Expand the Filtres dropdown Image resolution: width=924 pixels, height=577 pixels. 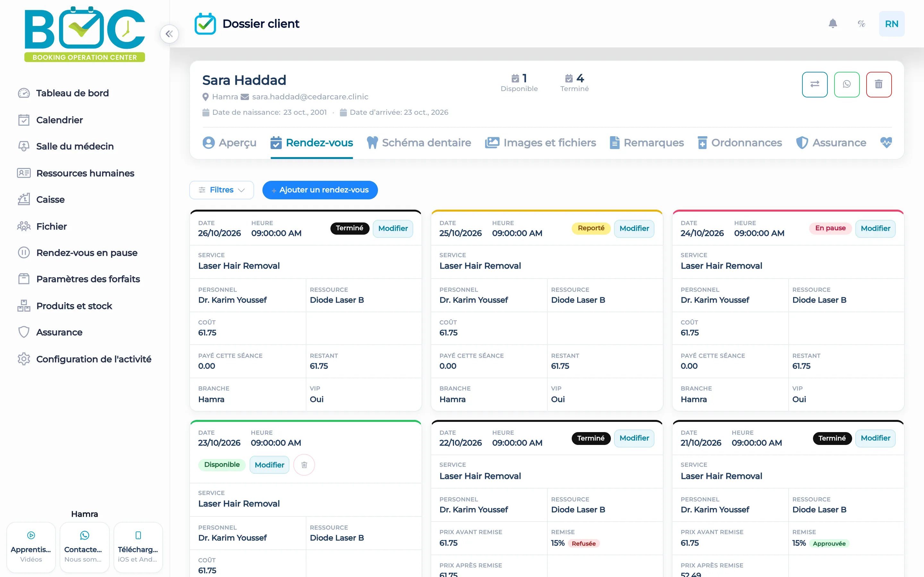pos(221,190)
